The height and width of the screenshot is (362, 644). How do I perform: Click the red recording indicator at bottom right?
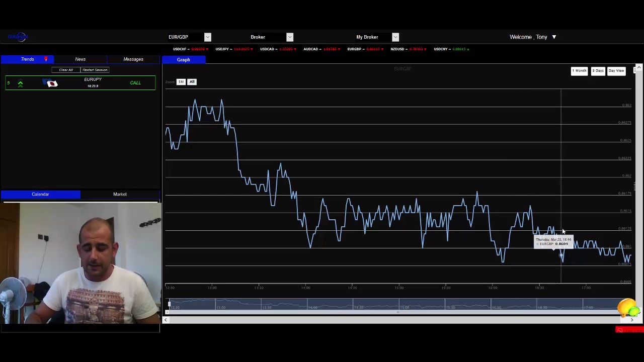point(629,330)
